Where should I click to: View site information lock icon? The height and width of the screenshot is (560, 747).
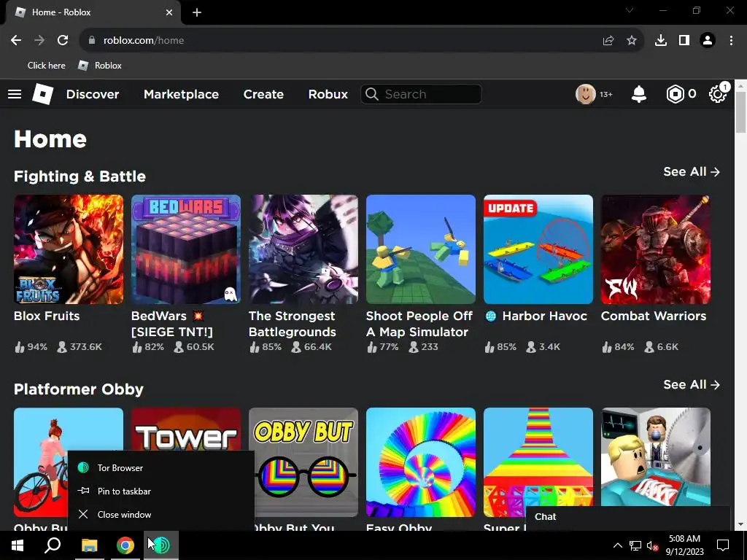pyautogui.click(x=92, y=41)
